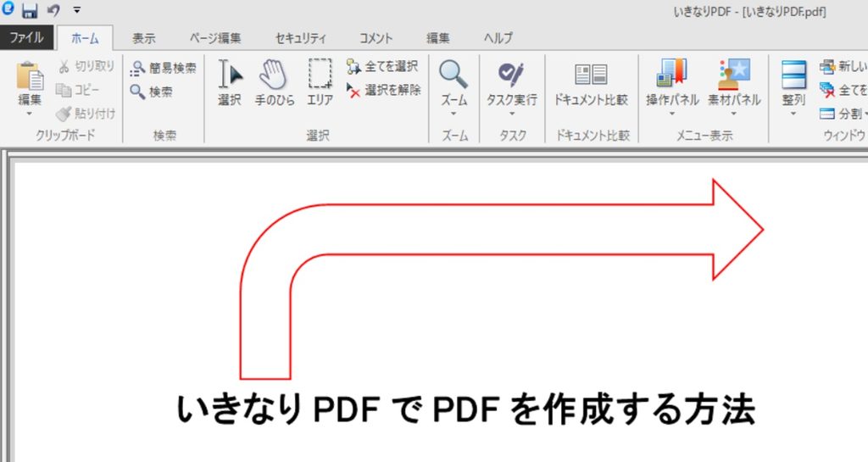The image size is (868, 462).
Task: Expand the 操作パネル dropdown arrow
Action: [x=672, y=114]
